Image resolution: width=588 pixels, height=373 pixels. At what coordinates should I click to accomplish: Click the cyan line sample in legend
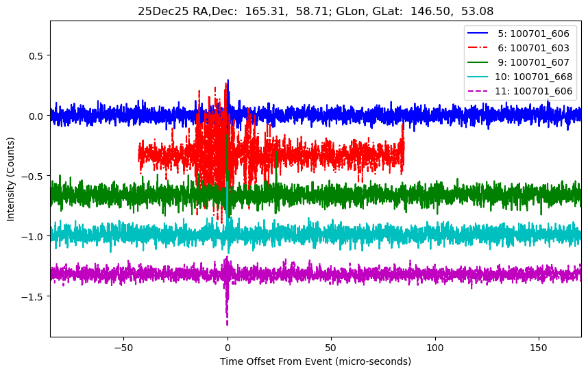478,77
